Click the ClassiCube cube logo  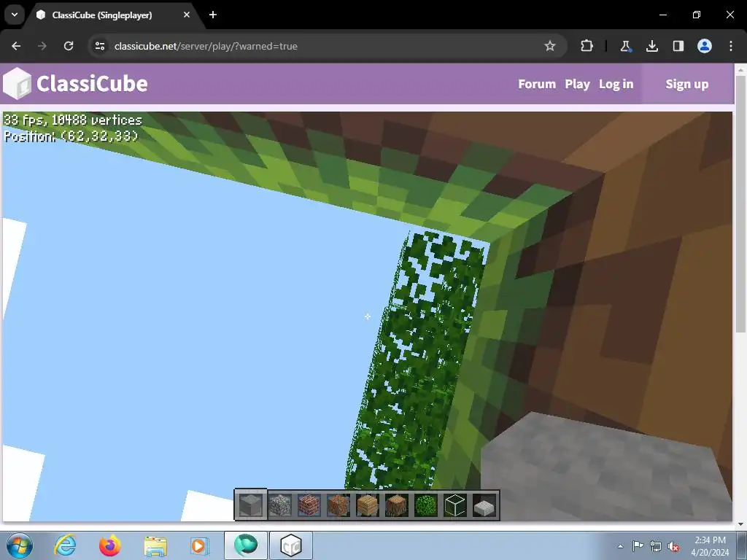pyautogui.click(x=17, y=83)
